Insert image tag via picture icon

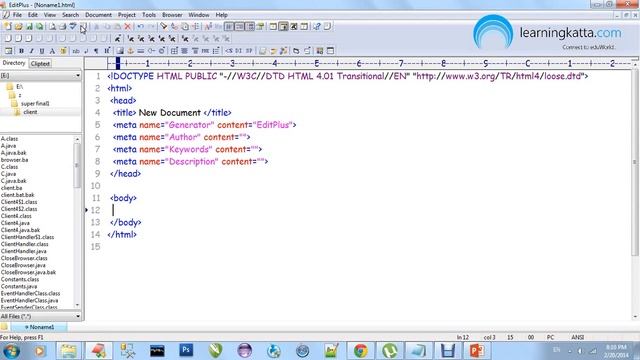point(120,51)
